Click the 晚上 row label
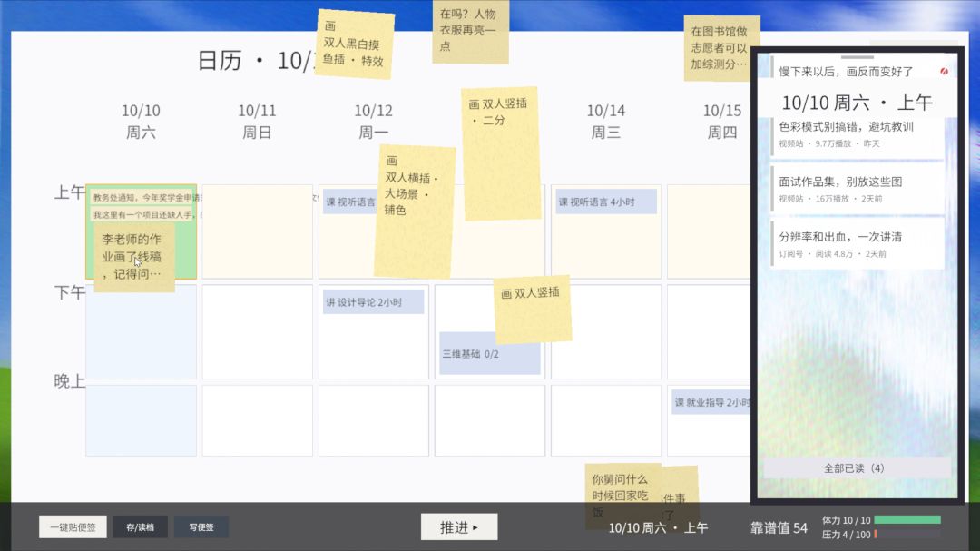This screenshot has width=980, height=551. (69, 381)
